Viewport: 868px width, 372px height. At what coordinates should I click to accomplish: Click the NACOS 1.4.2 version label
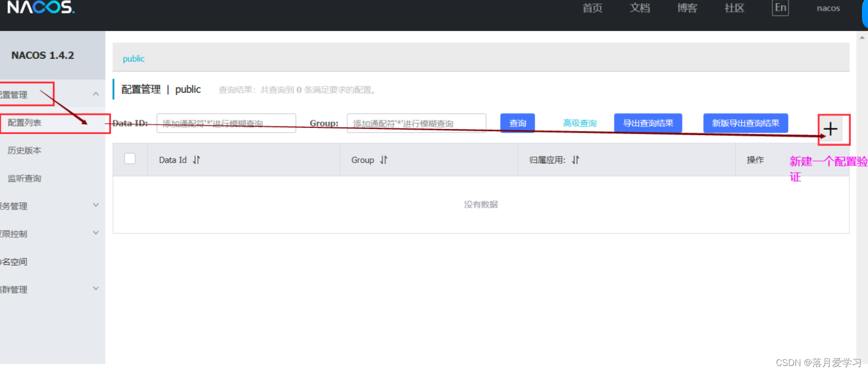(43, 55)
